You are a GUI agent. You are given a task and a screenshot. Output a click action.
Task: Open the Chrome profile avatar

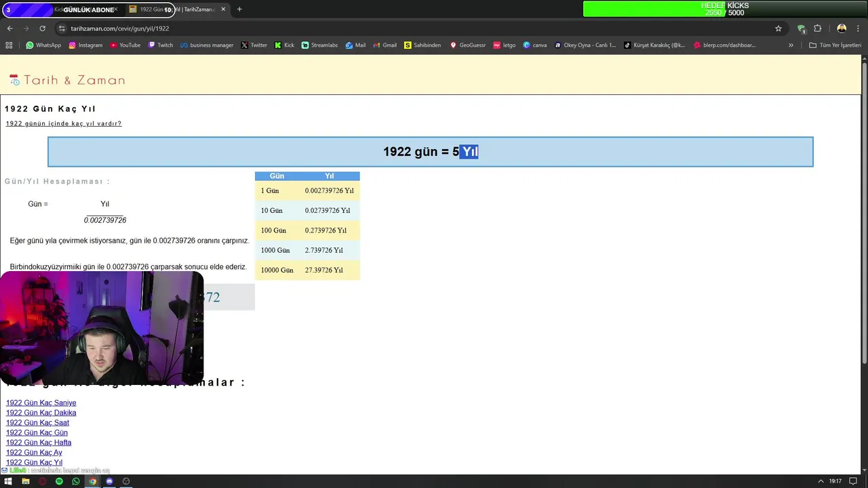click(x=842, y=28)
